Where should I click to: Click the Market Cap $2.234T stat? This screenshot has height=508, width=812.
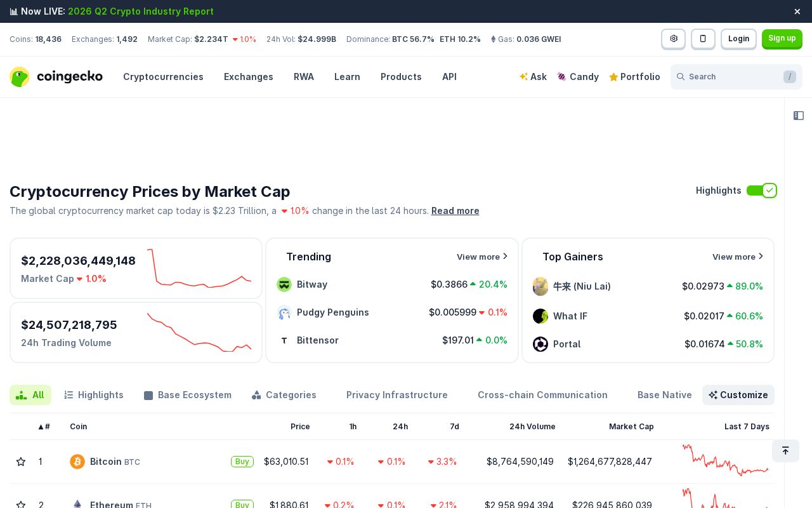click(x=202, y=39)
